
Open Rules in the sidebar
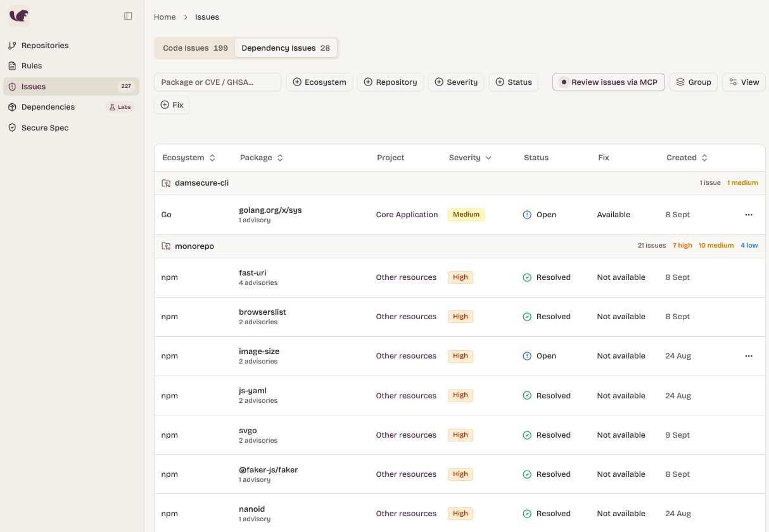pos(71,66)
